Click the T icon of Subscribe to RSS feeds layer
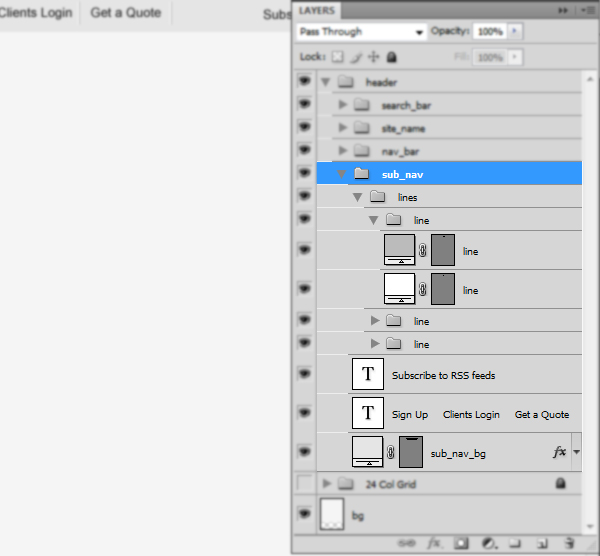This screenshot has height=556, width=600. 368,374
